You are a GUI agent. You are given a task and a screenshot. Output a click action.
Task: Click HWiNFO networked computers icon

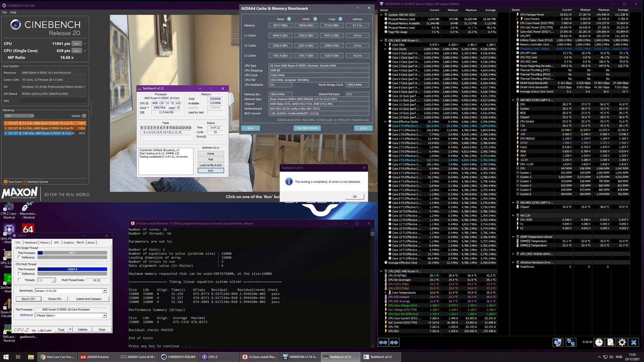[571, 342]
